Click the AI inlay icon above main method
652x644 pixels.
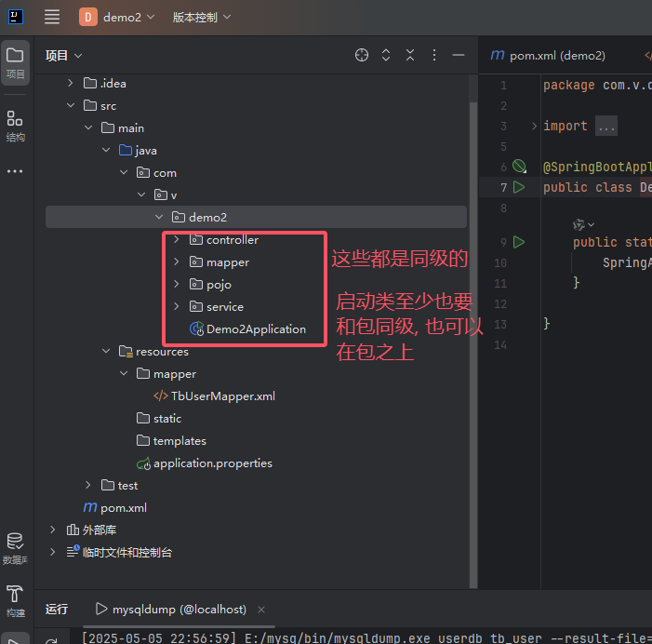(579, 224)
